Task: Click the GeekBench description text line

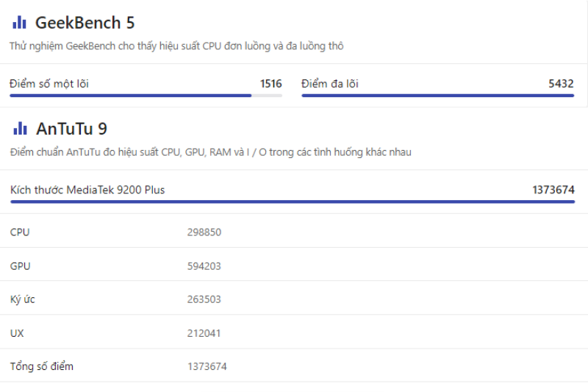Action: 176,46
